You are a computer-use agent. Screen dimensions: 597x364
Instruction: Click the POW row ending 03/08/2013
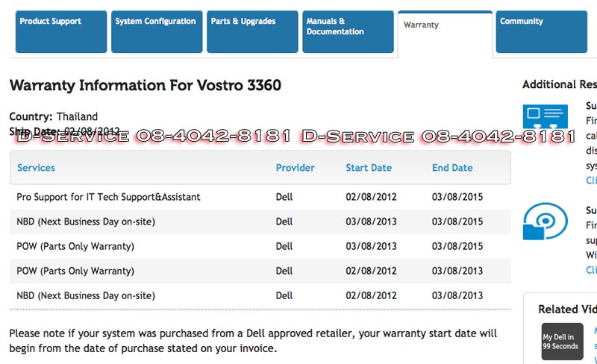[x=75, y=271]
